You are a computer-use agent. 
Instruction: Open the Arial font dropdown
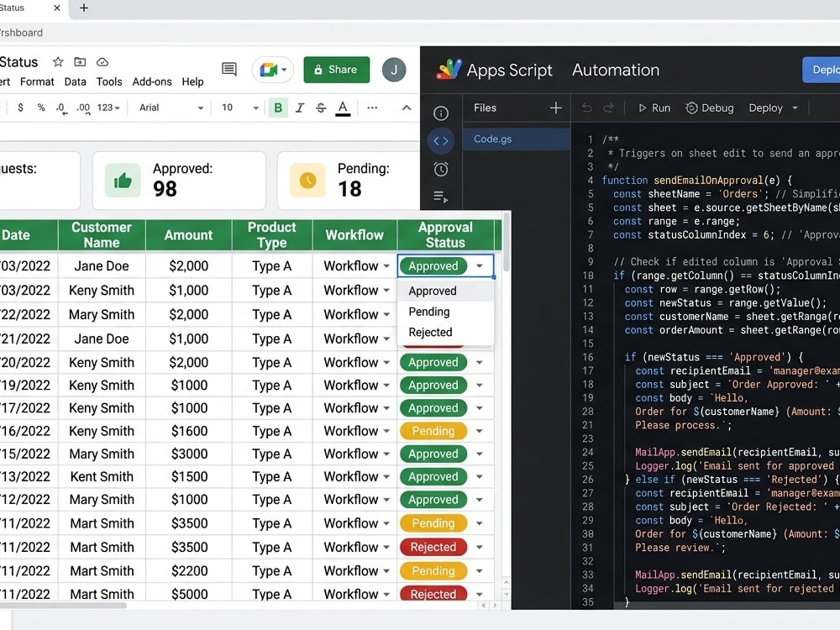click(171, 108)
